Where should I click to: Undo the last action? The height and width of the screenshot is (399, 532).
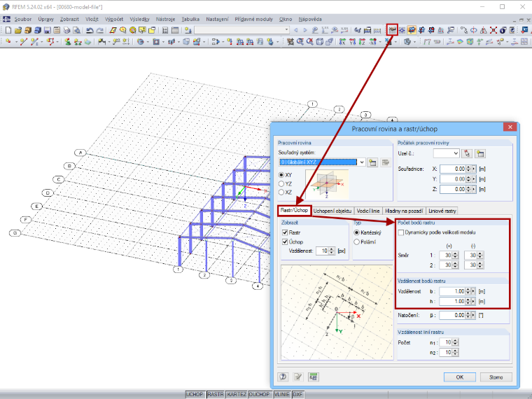coord(90,30)
